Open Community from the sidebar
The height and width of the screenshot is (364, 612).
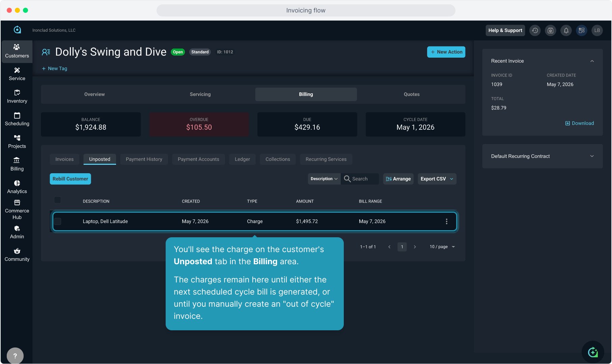(x=17, y=255)
